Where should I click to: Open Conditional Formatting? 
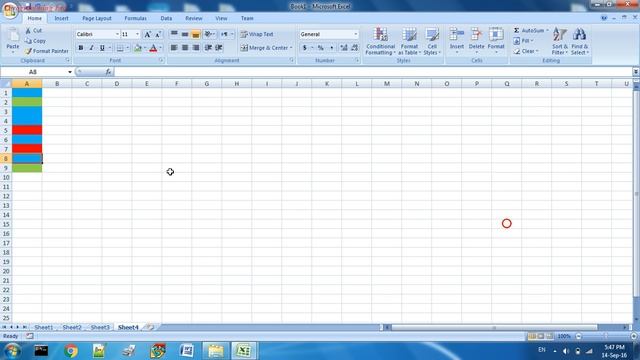(x=380, y=41)
